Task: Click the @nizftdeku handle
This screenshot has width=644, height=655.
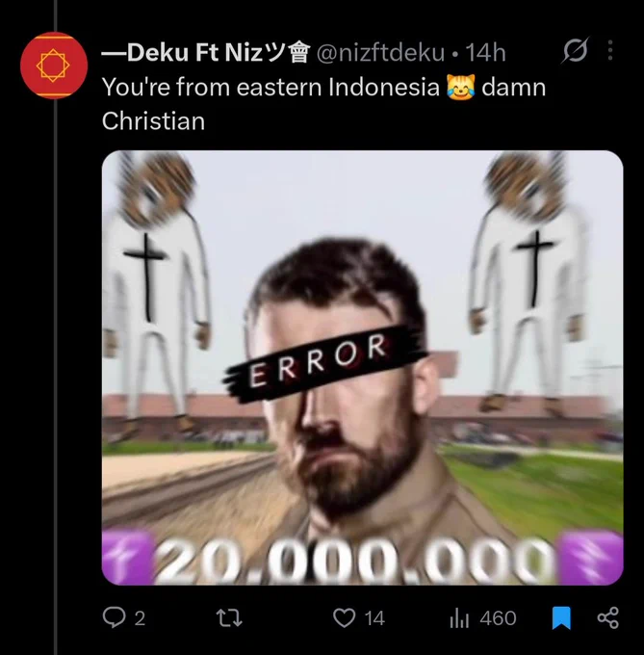Action: (380, 53)
